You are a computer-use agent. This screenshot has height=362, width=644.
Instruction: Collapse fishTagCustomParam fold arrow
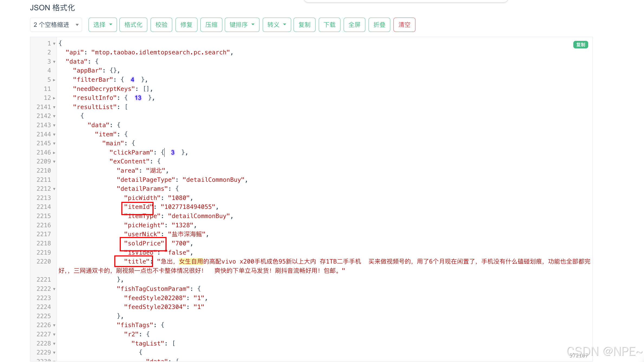(54, 289)
